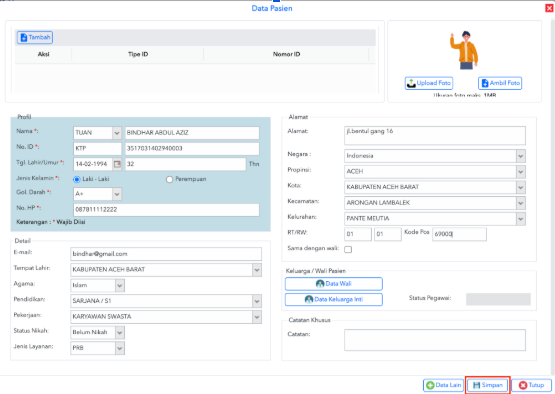Click the Catatan notes text area
Viewport: 555px width, 394px height.
[435, 340]
